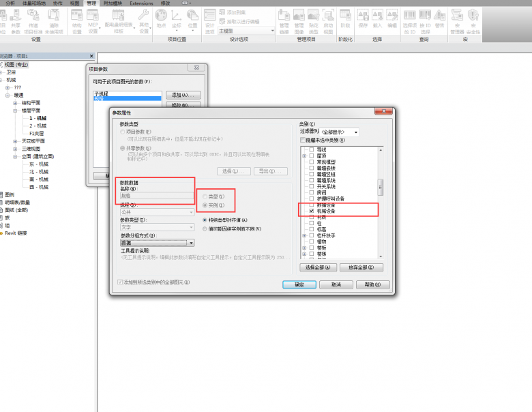Select 值可能因组实例而不同 radio option
532x412 pixels.
[x=205, y=228]
